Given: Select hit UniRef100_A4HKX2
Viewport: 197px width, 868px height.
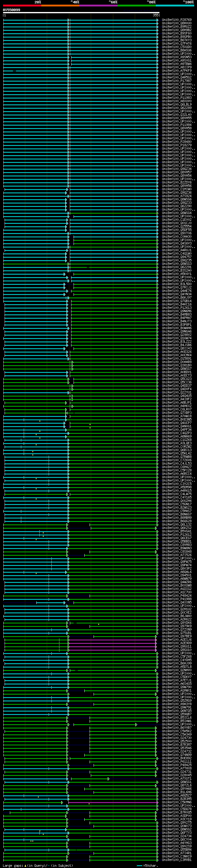Looking at the screenshot, I should pos(177,406).
